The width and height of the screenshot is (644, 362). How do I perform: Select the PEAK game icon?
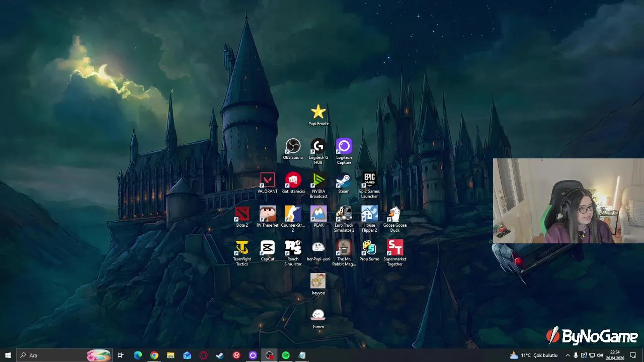pyautogui.click(x=318, y=217)
